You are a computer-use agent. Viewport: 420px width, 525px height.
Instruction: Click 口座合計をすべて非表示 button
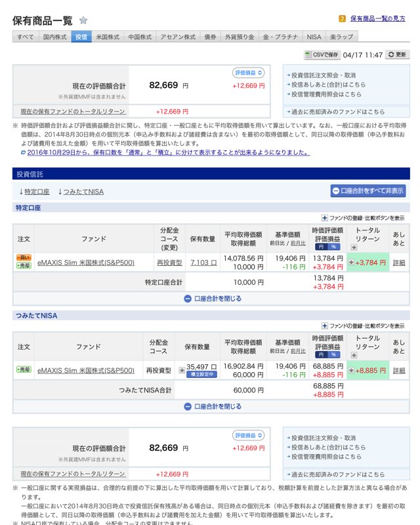(x=367, y=191)
